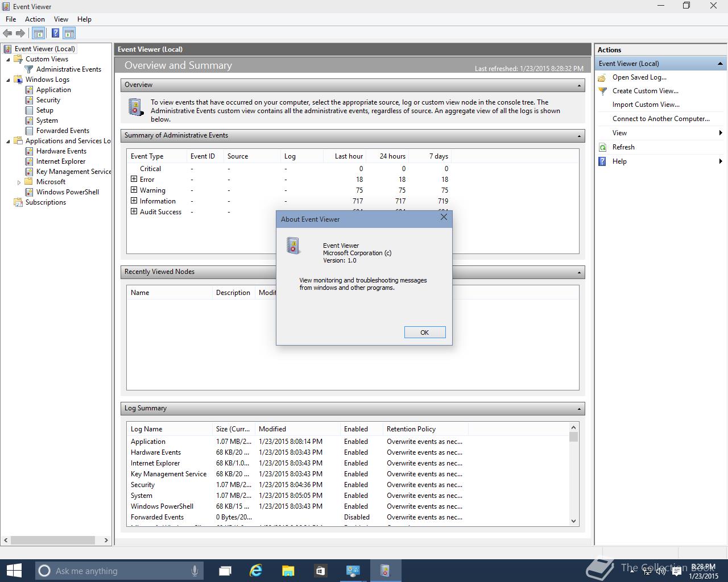Click the Forward arrow toolbar icon
Viewport: 728px width, 582px height.
coord(20,34)
